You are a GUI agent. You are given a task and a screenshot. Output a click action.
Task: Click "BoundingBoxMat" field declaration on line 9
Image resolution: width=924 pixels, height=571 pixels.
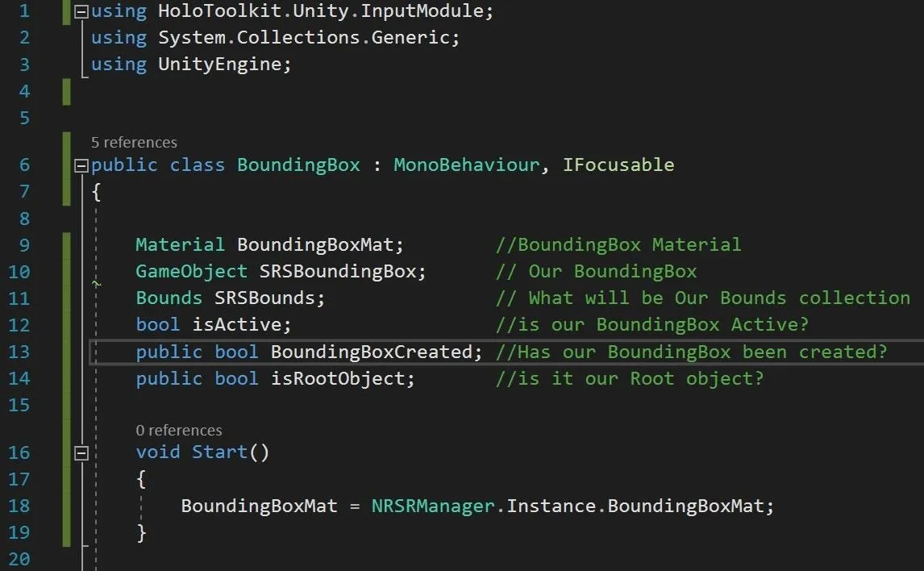point(315,244)
